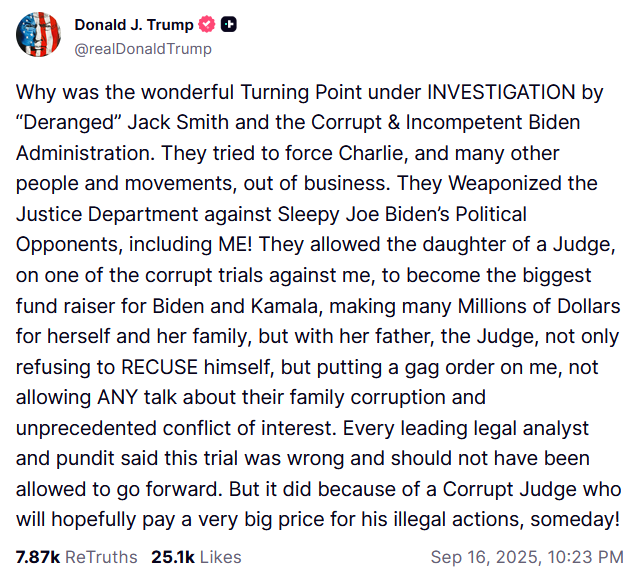Viewport: 637px width, 578px height.
Task: Open the profile avatar picture
Action: click(38, 35)
